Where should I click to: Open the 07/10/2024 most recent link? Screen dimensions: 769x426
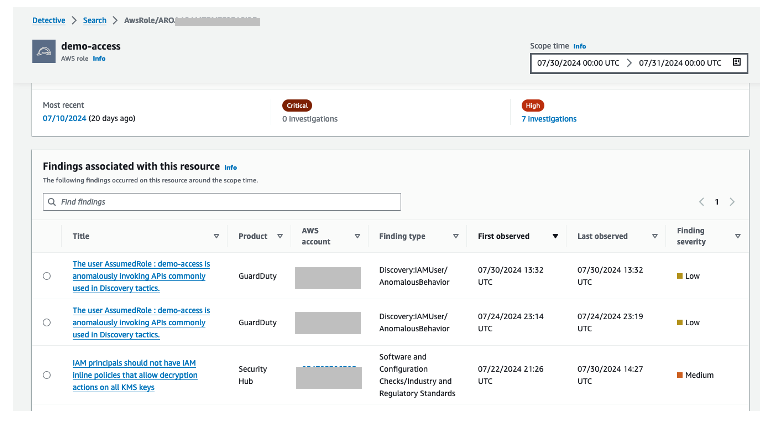click(64, 118)
